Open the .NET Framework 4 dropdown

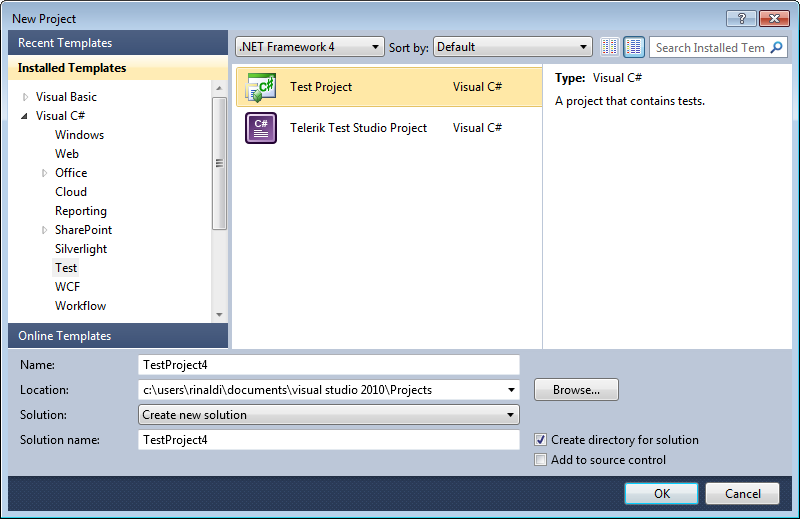tap(310, 47)
